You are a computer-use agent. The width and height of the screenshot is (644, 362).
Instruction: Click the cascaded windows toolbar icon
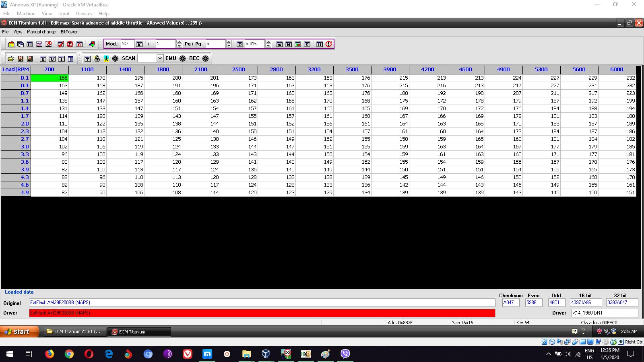[x=21, y=44]
